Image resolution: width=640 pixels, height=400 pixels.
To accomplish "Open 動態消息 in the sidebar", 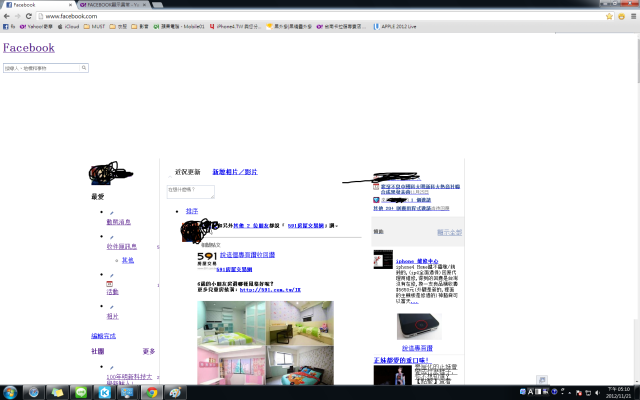I will coord(119,222).
